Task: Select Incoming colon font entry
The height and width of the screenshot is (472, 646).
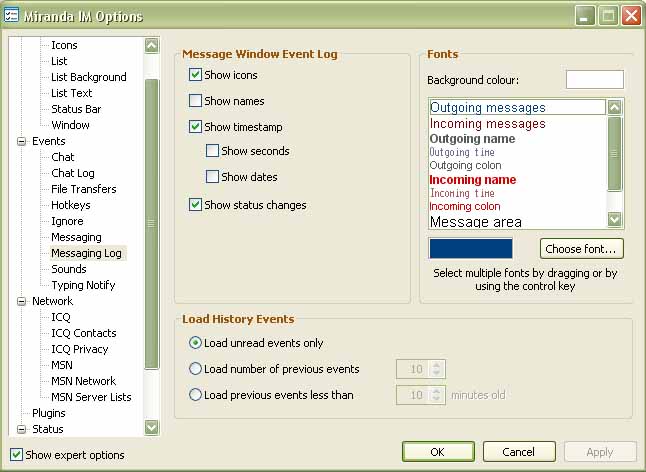Action: 517,206
